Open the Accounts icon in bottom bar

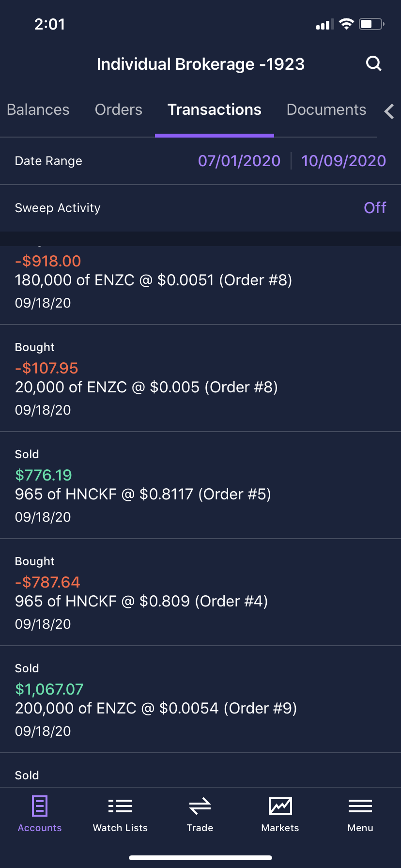[x=40, y=806]
